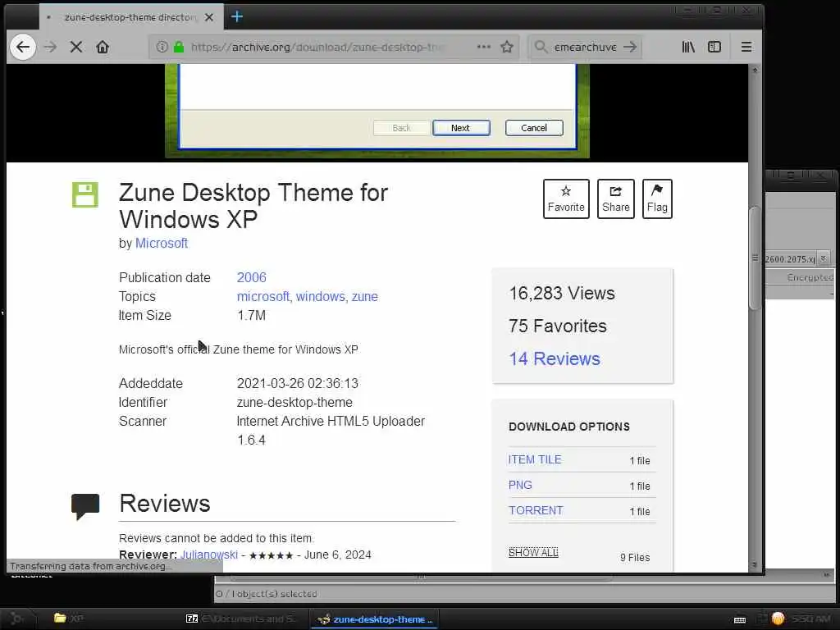
Task: Click the forward navigation arrow
Action: pos(50,47)
